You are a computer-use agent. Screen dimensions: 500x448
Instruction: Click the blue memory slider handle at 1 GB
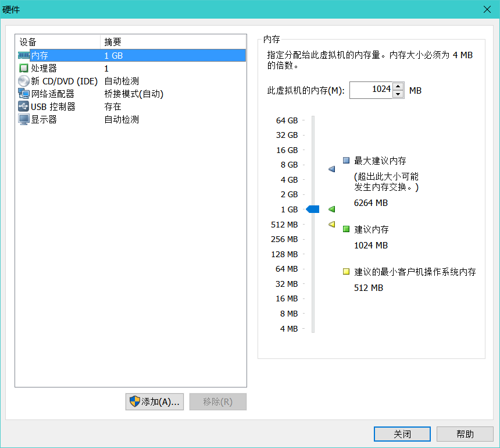click(313, 209)
